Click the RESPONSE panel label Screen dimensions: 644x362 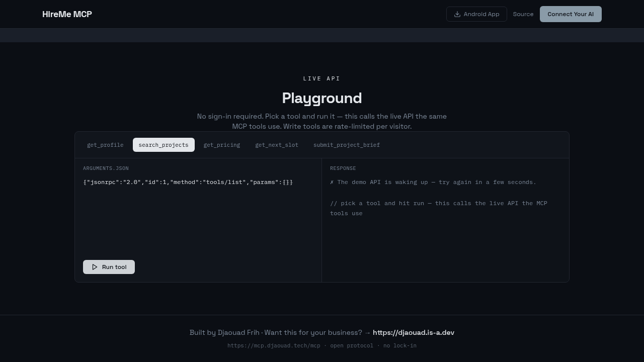click(343, 168)
